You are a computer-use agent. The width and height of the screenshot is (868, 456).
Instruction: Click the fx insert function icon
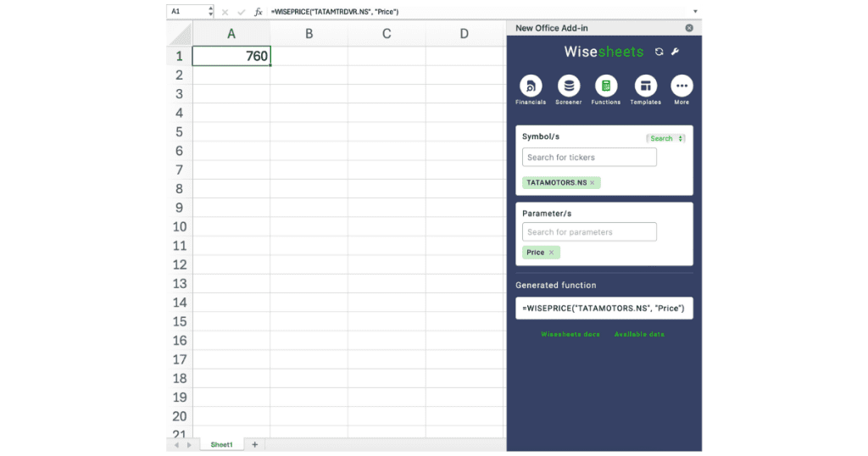coord(259,12)
